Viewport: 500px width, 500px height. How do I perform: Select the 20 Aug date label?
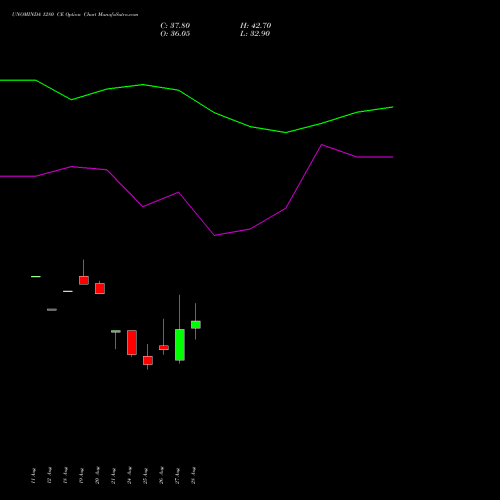pos(97,476)
